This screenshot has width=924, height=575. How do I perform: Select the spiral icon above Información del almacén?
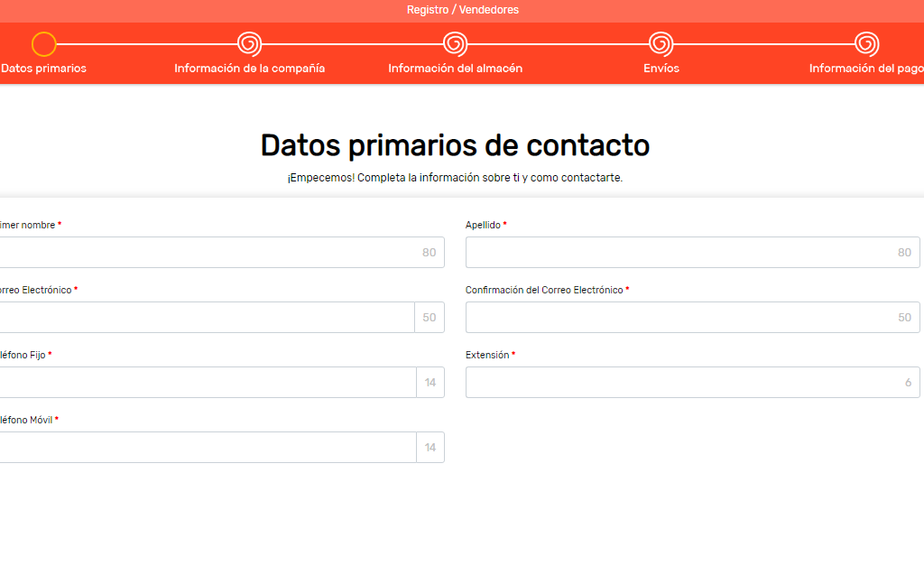456,44
